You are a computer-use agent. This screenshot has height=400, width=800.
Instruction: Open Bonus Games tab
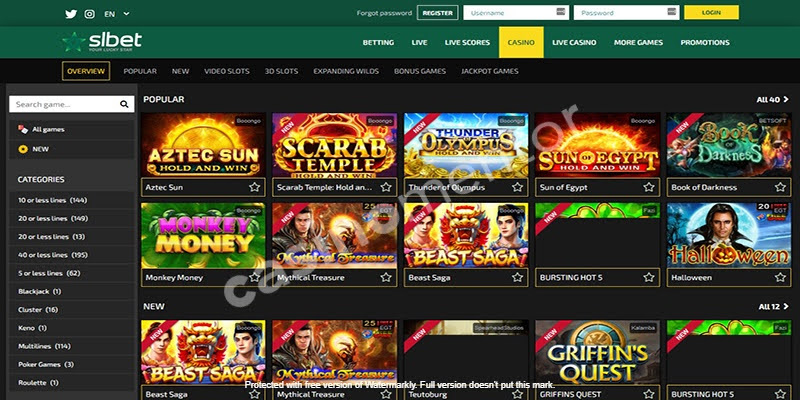420,71
